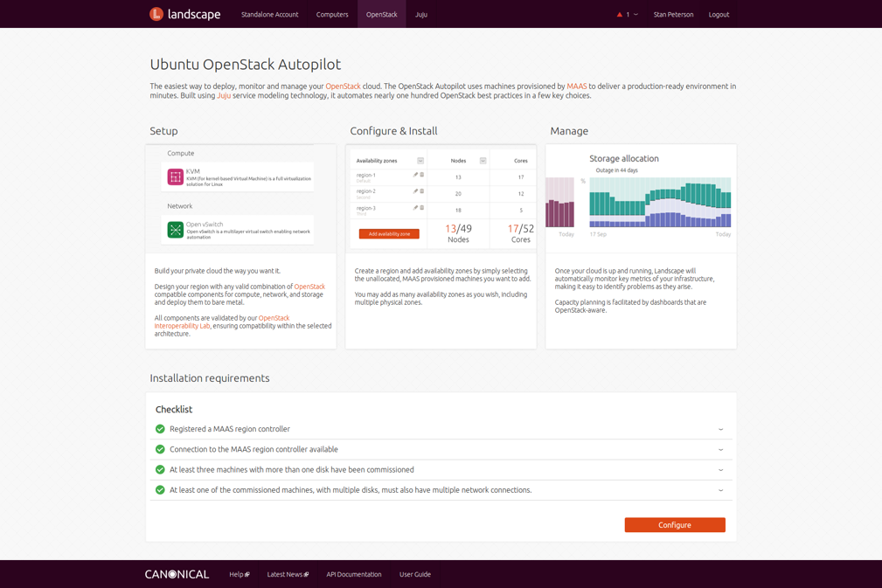Click Add availability zone button
Image resolution: width=882 pixels, height=588 pixels.
[389, 234]
